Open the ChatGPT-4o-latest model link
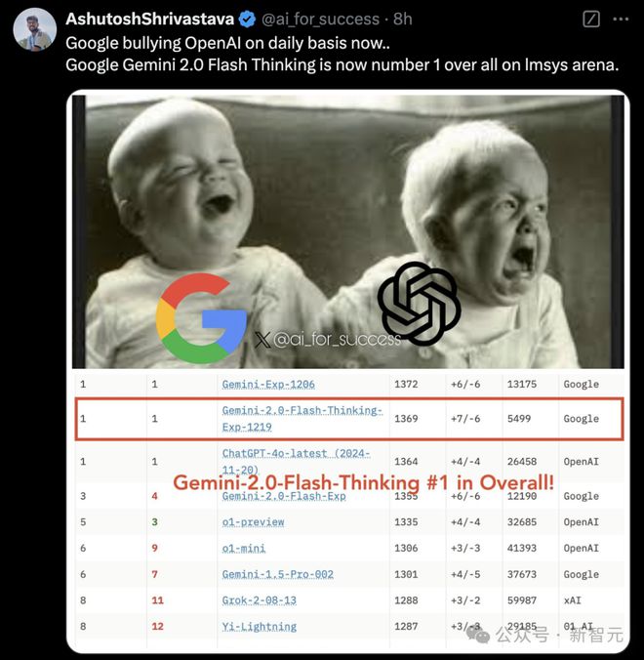This screenshot has width=644, height=660. (296, 461)
